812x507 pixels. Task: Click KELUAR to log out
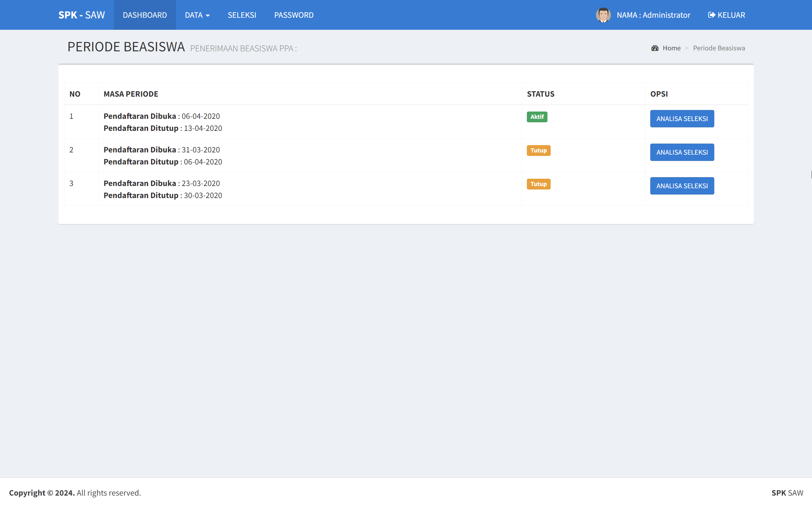pyautogui.click(x=730, y=15)
